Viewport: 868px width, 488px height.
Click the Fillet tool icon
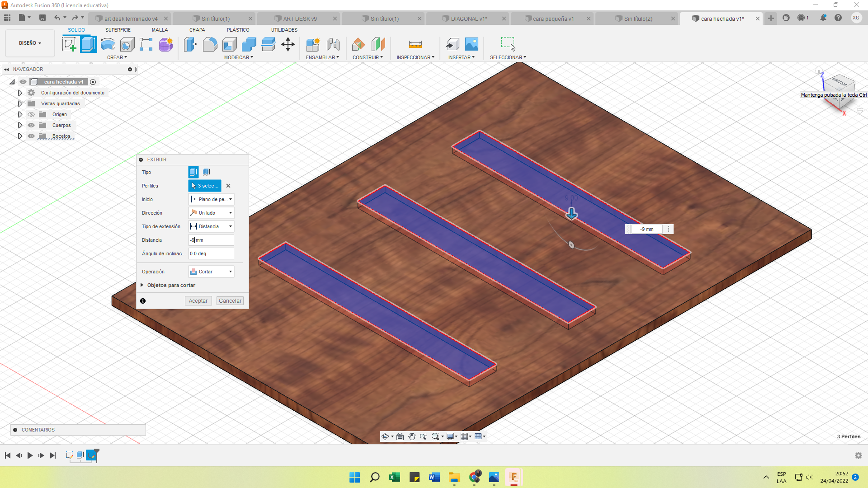click(x=210, y=44)
